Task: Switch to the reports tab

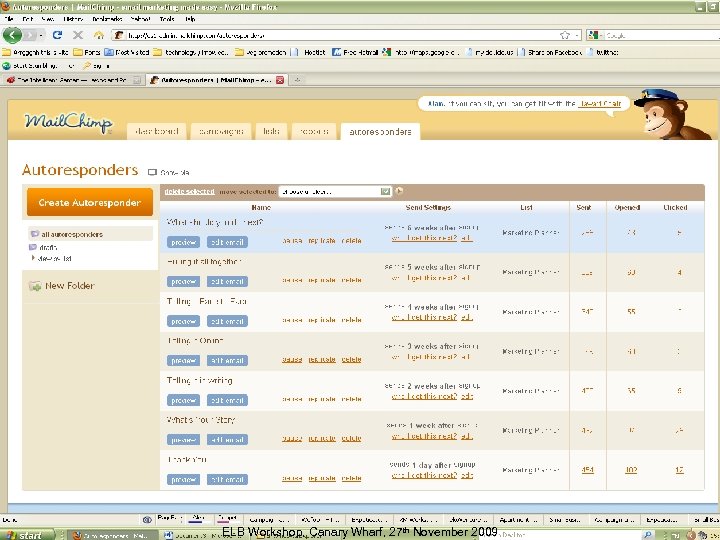Action: pos(314,131)
